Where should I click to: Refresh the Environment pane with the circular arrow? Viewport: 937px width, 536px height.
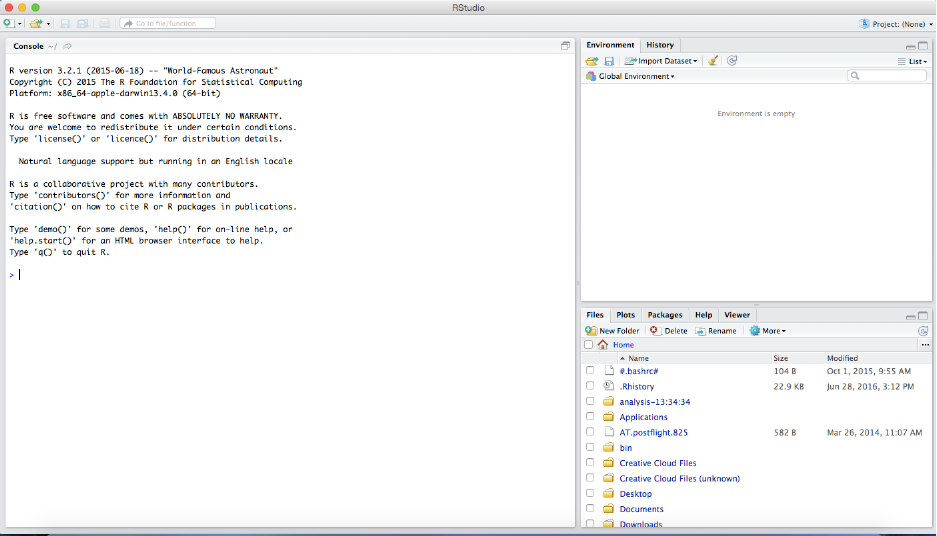[x=732, y=61]
